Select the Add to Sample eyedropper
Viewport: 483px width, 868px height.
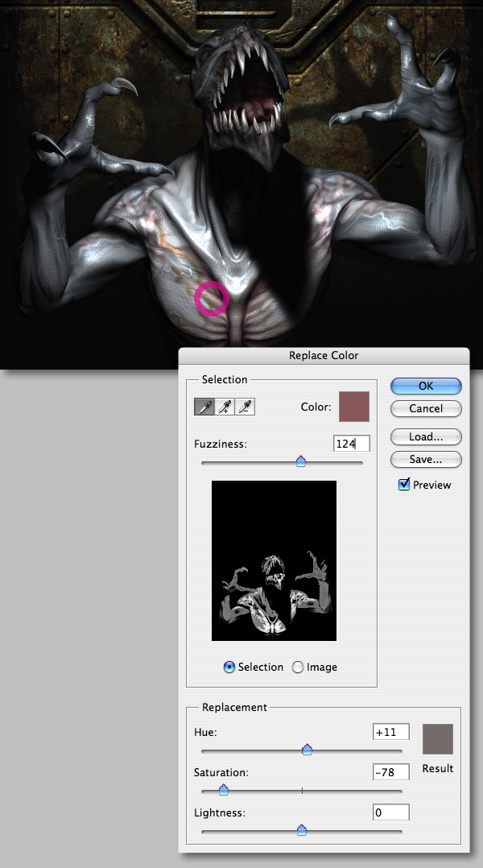point(225,407)
